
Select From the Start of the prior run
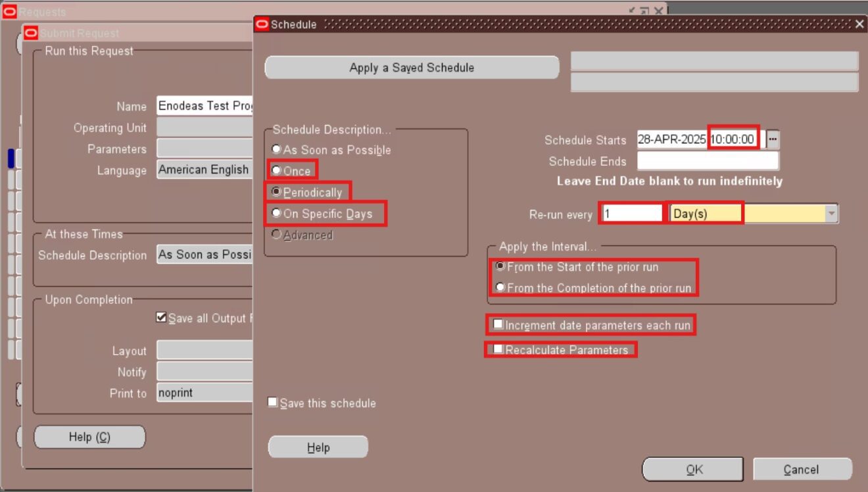[x=501, y=267]
